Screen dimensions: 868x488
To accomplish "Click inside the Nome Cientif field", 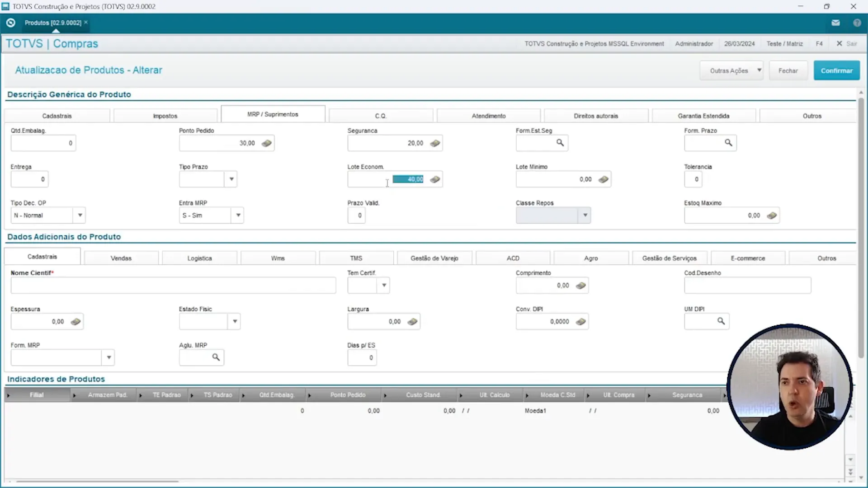I will 173,285.
